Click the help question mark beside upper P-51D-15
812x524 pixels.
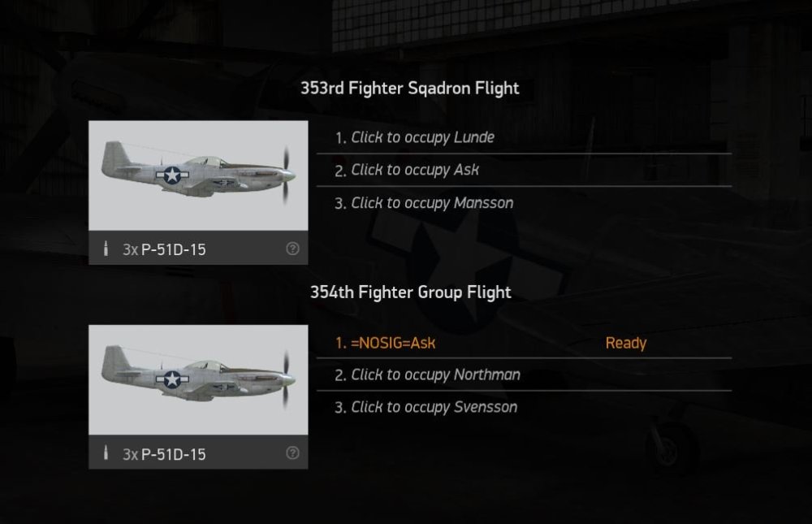(292, 249)
